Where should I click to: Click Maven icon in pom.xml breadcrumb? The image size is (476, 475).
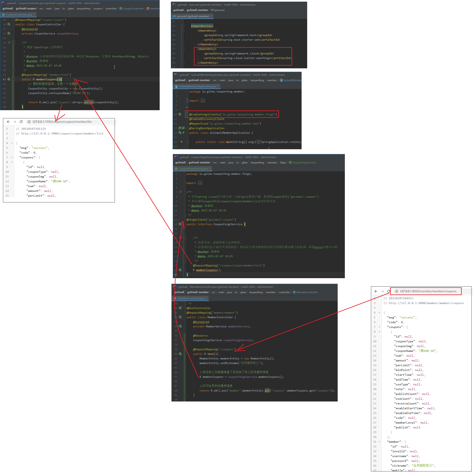(x=213, y=10)
